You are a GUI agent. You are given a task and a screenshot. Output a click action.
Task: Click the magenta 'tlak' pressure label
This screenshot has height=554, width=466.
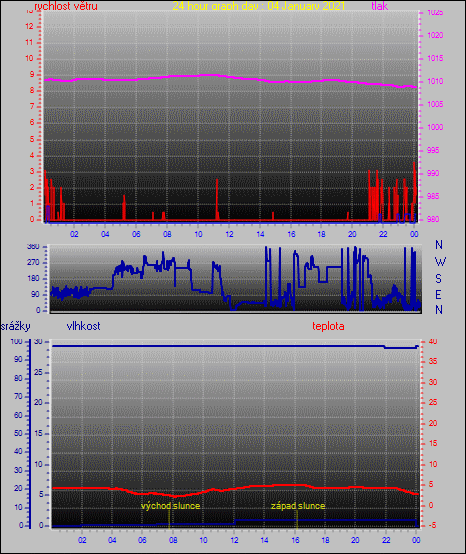(x=380, y=6)
